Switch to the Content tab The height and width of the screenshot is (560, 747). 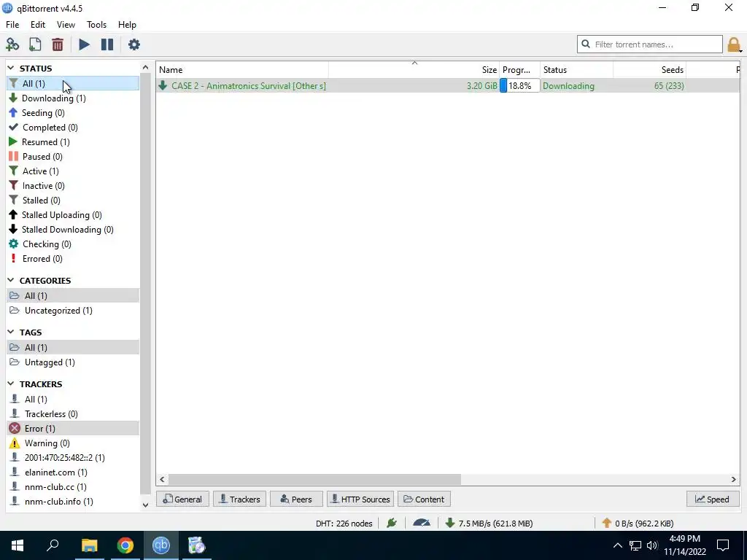pyautogui.click(x=424, y=499)
